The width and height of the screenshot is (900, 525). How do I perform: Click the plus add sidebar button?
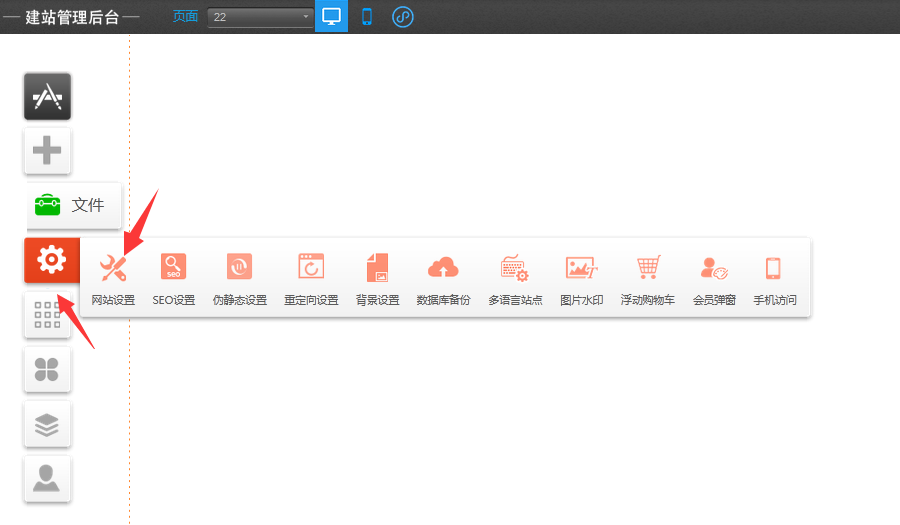(47, 151)
